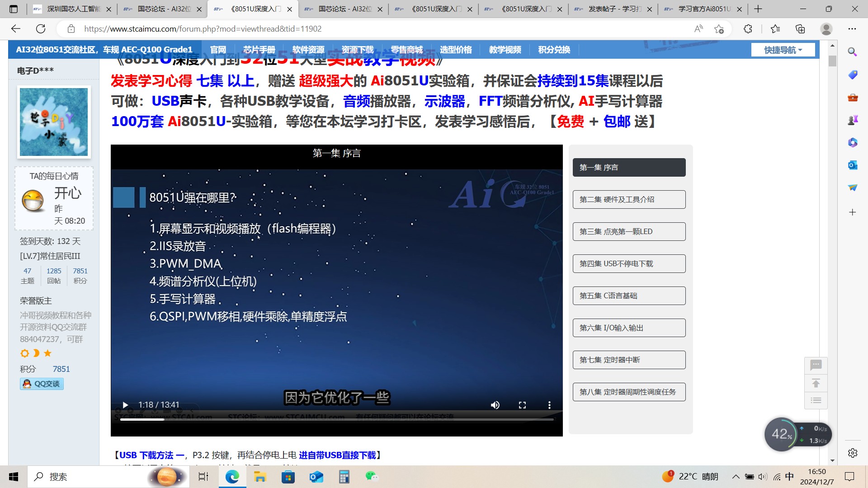Open video more-options three-dot menu
The width and height of the screenshot is (868, 488).
[549, 405]
